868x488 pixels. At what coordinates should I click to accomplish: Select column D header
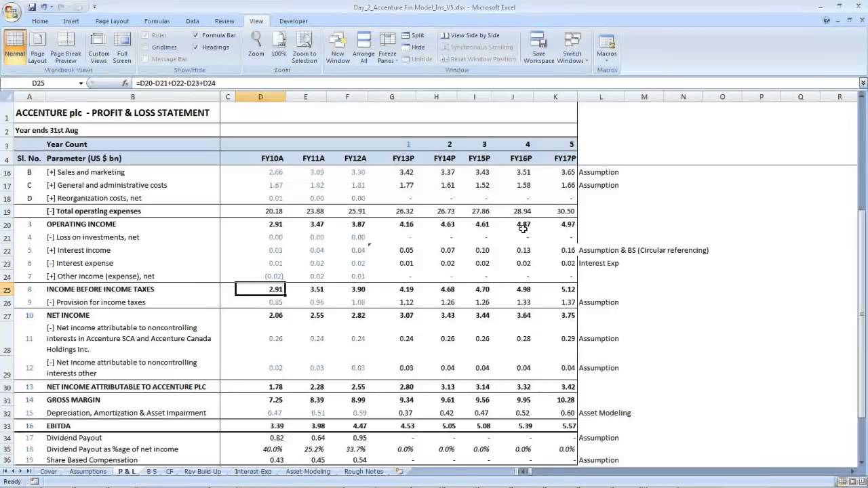(260, 97)
